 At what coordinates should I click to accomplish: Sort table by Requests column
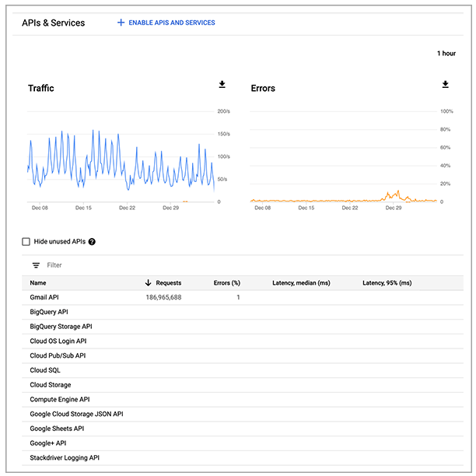click(x=168, y=283)
